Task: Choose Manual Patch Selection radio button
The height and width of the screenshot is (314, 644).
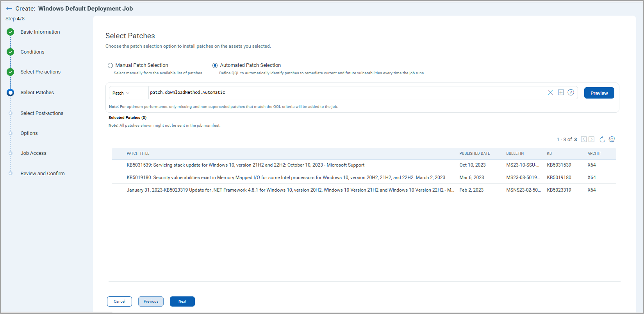Action: [x=111, y=66]
